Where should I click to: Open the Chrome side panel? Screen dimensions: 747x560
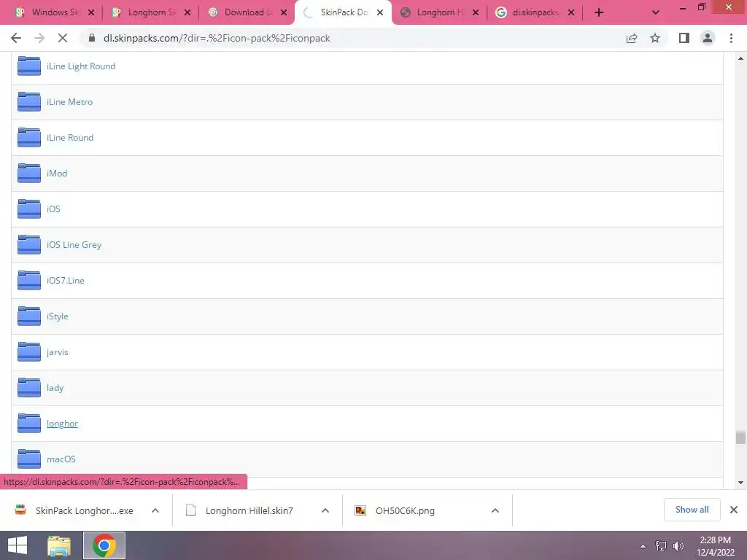coord(684,38)
